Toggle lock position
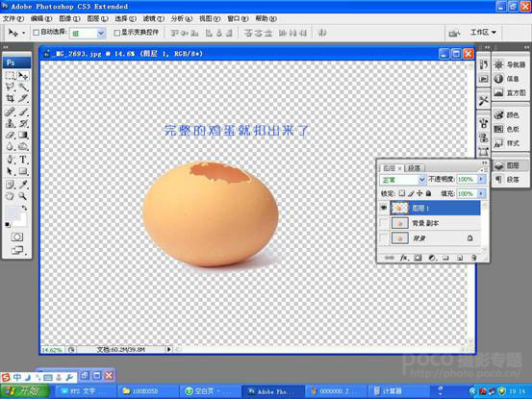Image resolution: width=532 pixels, height=399 pixels. 419,193
